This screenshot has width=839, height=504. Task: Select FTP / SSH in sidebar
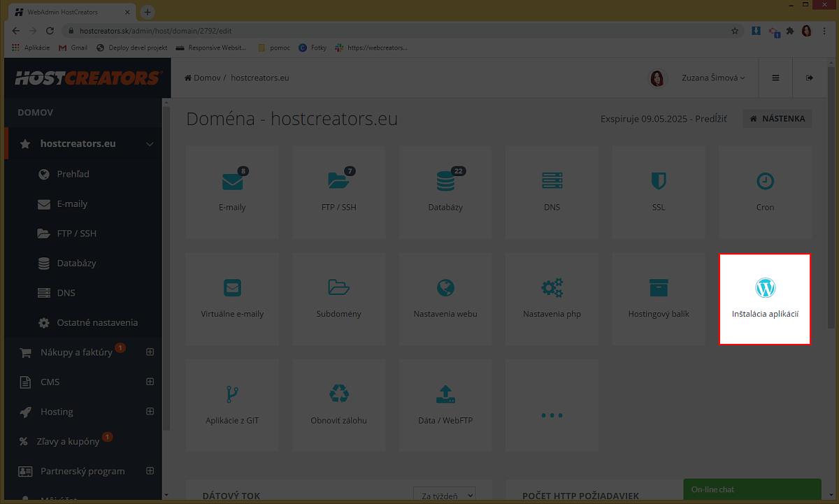(76, 233)
